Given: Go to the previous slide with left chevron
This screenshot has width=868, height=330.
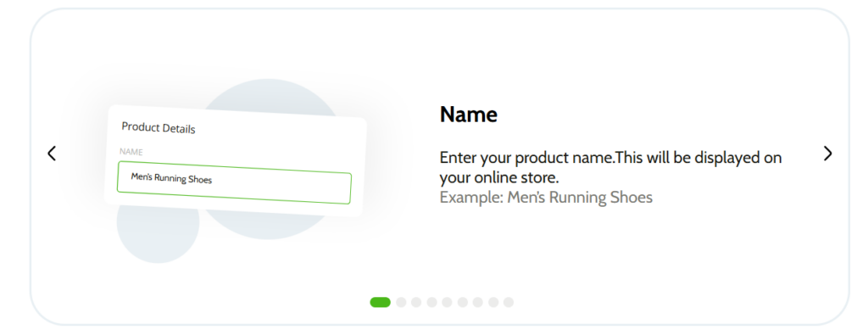Looking at the screenshot, I should [52, 154].
